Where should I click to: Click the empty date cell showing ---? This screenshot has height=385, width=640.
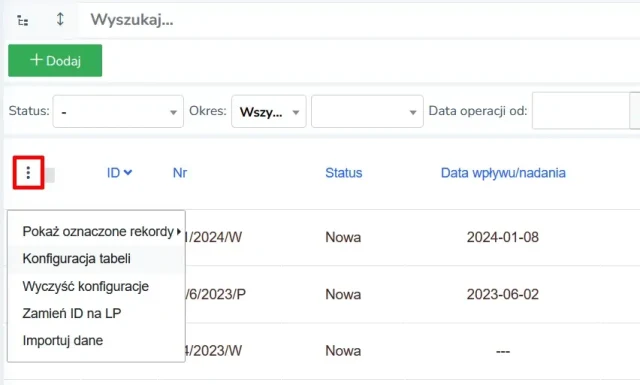[503, 351]
